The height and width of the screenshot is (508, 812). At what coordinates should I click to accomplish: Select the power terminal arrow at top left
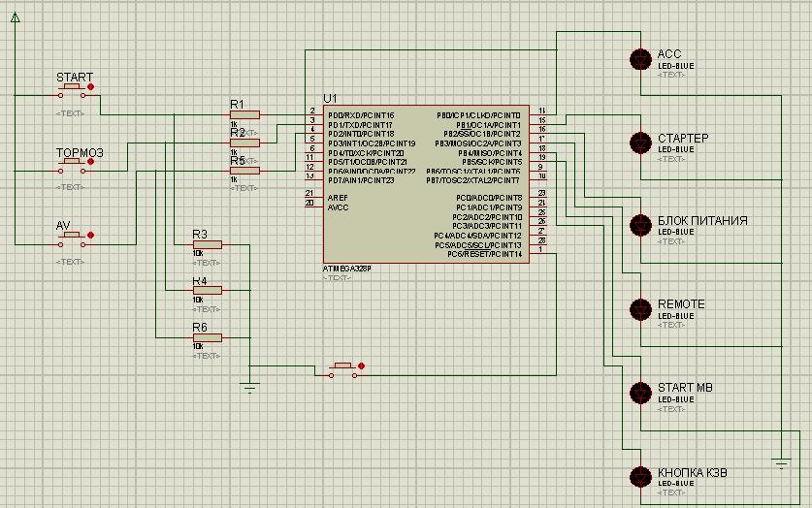pyautogui.click(x=15, y=21)
